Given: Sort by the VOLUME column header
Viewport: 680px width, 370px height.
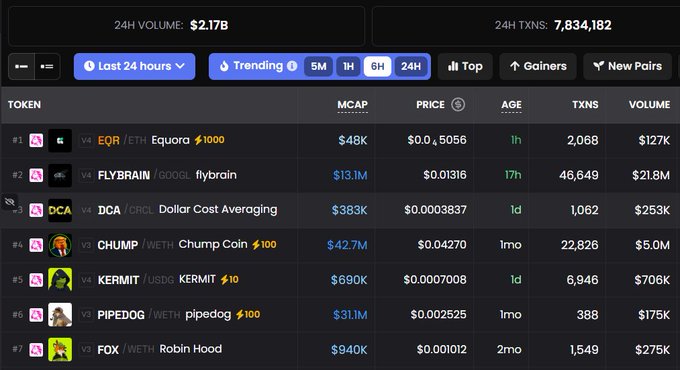Looking at the screenshot, I should (x=649, y=105).
